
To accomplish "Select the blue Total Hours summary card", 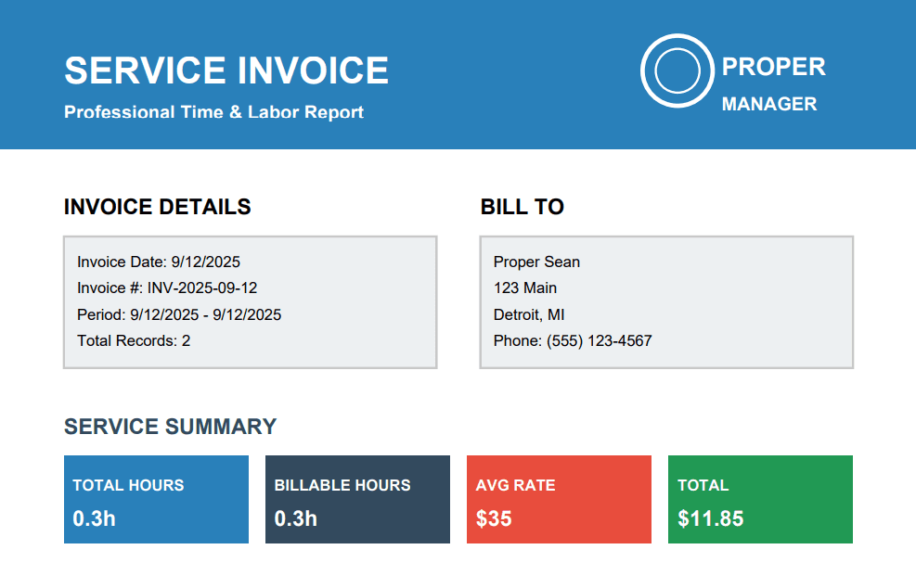I will (155, 498).
